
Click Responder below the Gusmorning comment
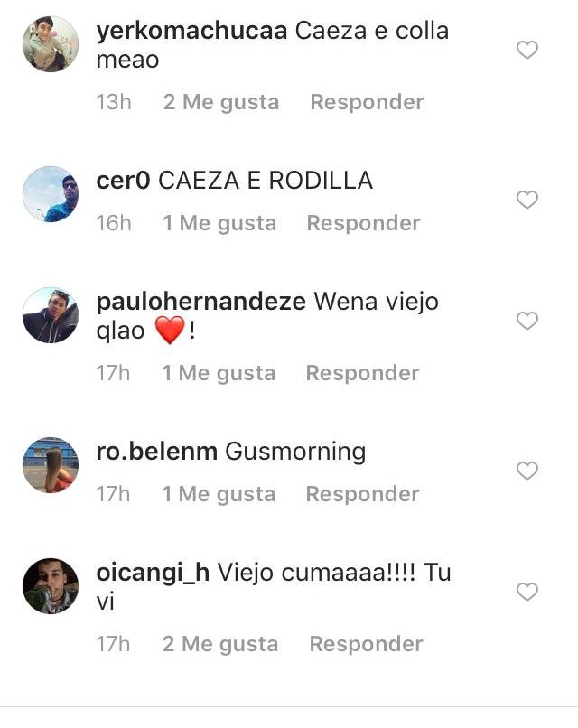(x=362, y=494)
